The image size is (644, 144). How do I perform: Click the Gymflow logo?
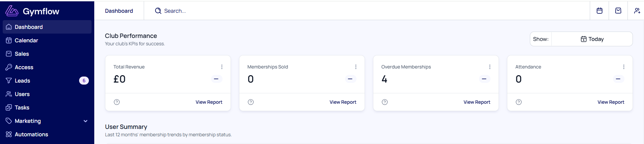[x=32, y=11]
